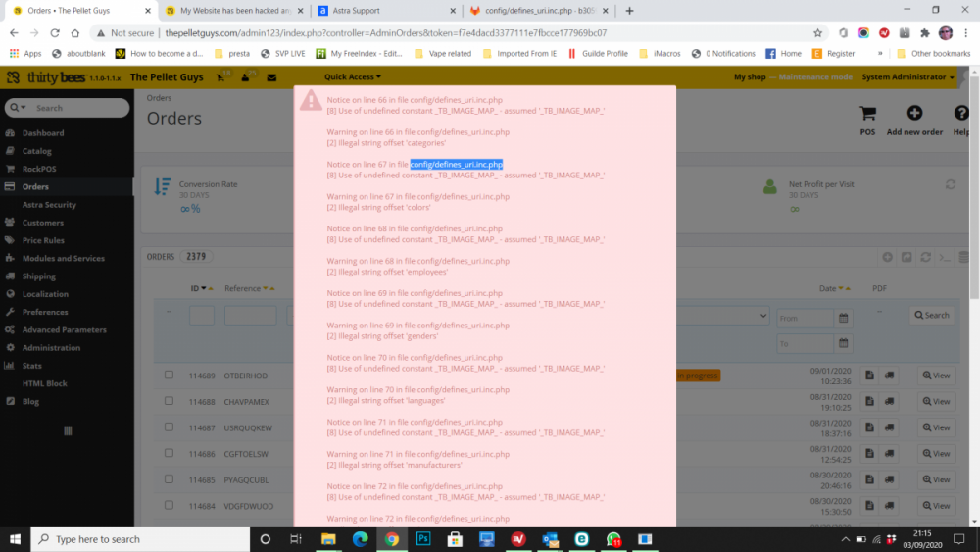Open the Photoshop app in the taskbar

tap(423, 539)
